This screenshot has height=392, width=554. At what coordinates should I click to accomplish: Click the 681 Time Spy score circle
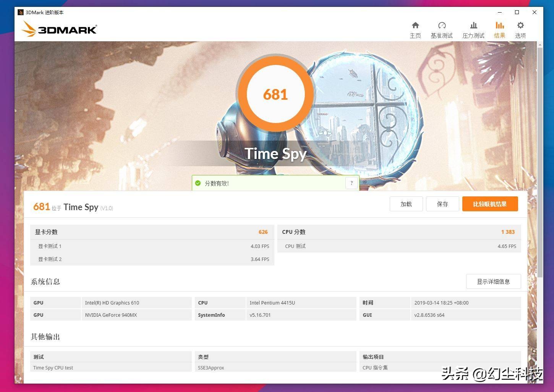(276, 94)
